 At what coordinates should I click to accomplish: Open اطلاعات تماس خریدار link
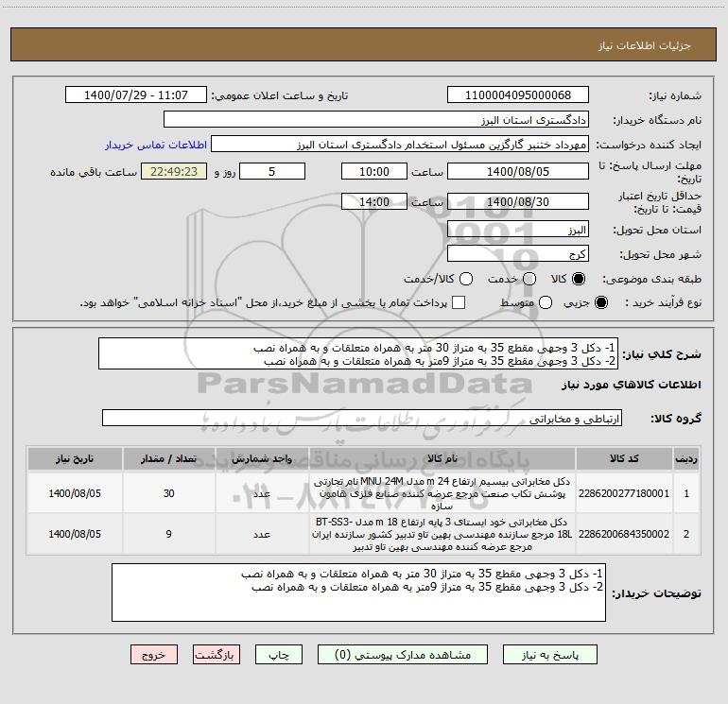tap(156, 145)
